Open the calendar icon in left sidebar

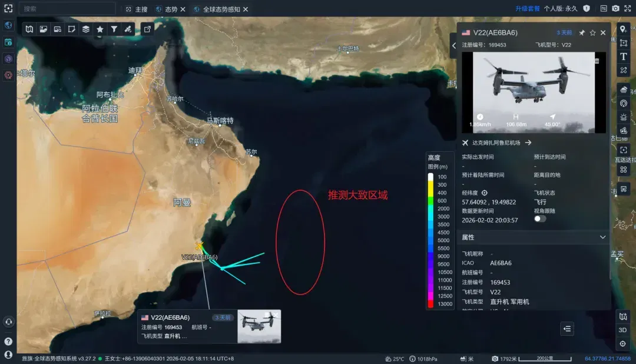coord(8,42)
